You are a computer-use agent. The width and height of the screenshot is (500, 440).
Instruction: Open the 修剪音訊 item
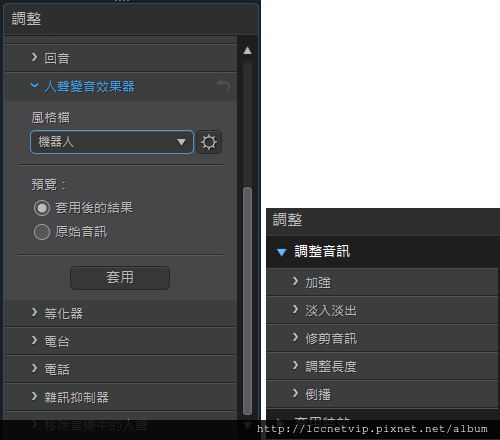click(382, 338)
